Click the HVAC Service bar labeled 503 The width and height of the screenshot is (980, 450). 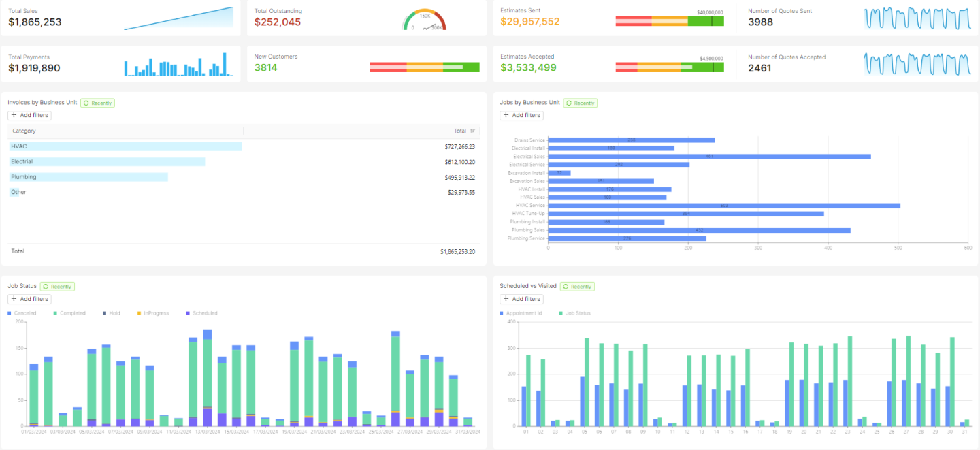(724, 205)
